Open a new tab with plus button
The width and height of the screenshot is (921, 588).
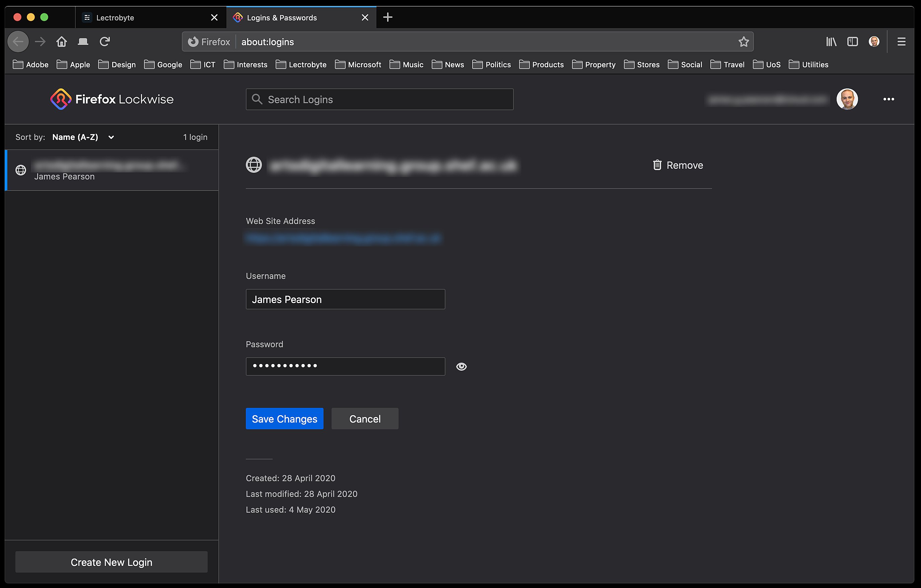tap(387, 18)
